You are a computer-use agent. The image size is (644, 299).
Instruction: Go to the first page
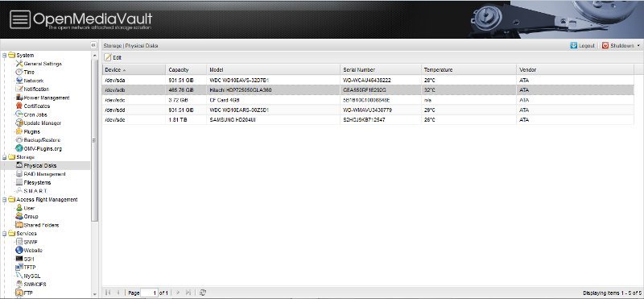click(108, 293)
